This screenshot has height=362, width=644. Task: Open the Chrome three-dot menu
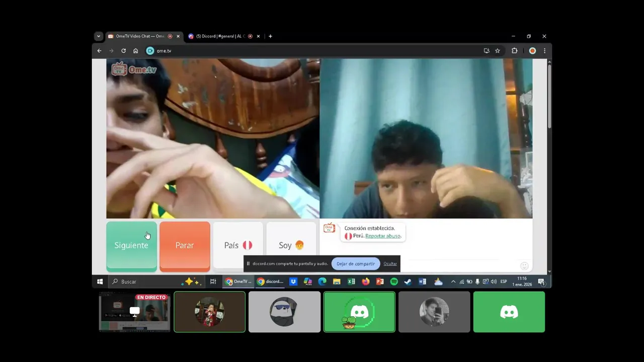[544, 51]
